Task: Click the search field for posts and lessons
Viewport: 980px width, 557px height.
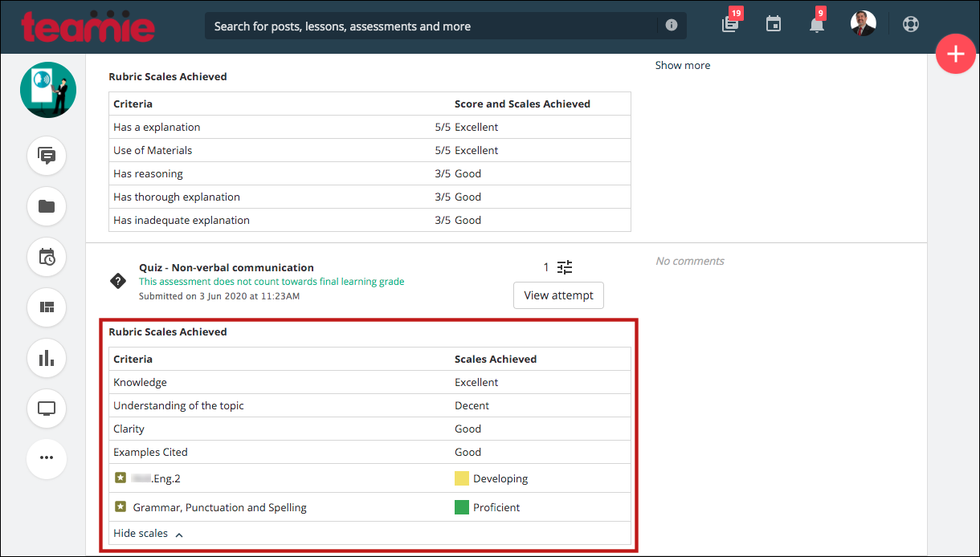Action: 446,26
